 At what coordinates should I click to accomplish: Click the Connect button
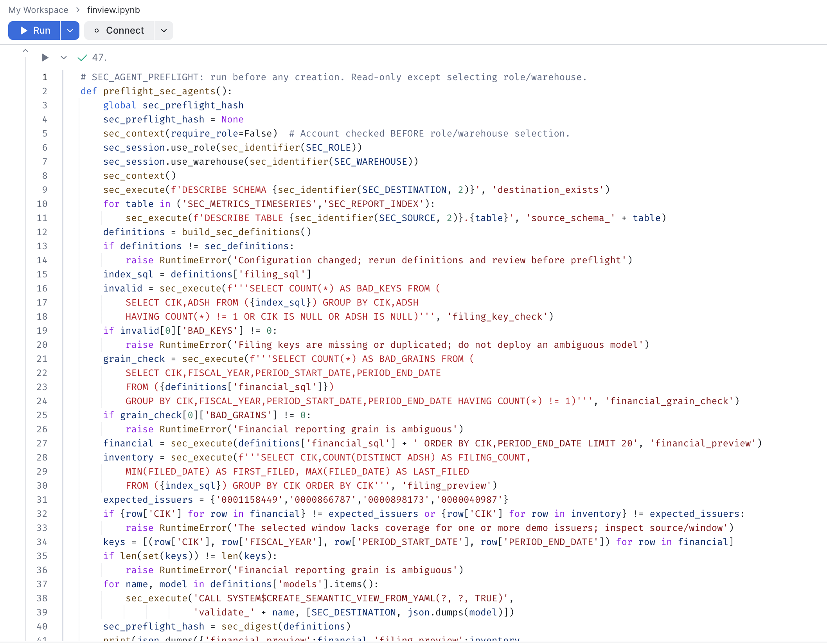[x=119, y=31]
